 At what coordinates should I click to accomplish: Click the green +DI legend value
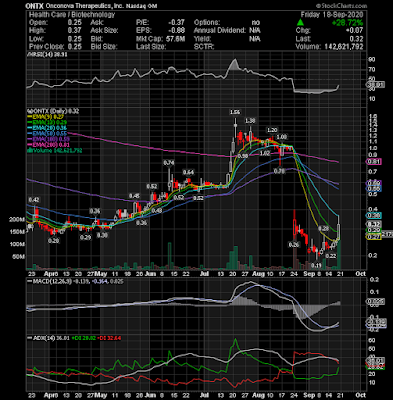coord(85,338)
